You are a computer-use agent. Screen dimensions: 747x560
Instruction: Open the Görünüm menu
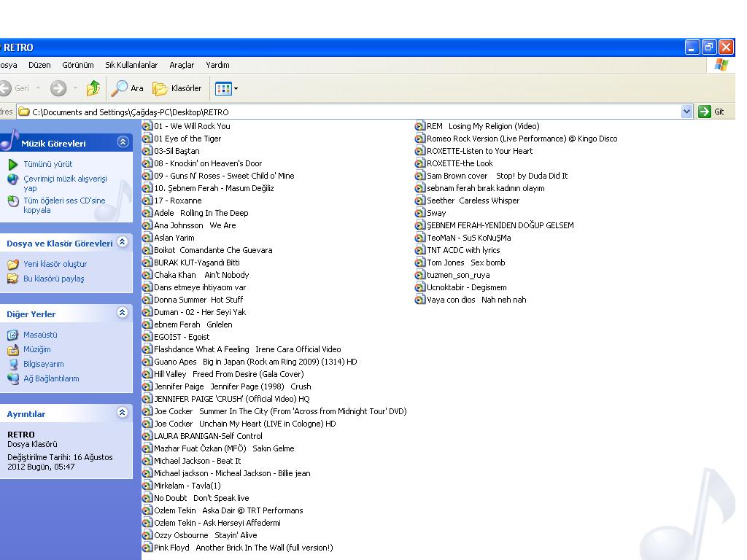pyautogui.click(x=77, y=65)
